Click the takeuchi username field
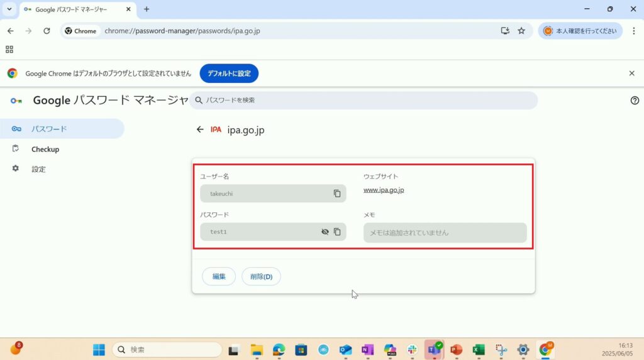 (x=273, y=194)
